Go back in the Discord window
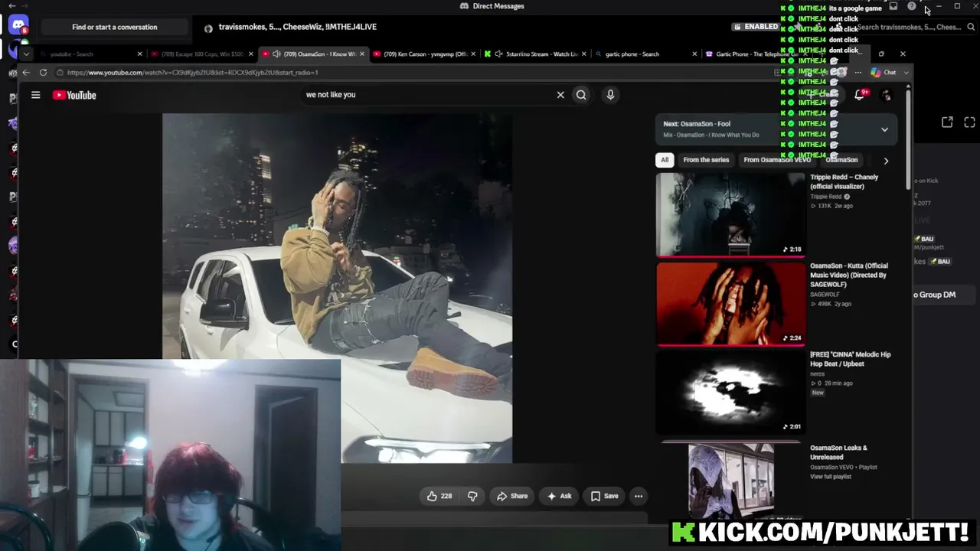Screen dimensions: 980x551 click(11, 5)
